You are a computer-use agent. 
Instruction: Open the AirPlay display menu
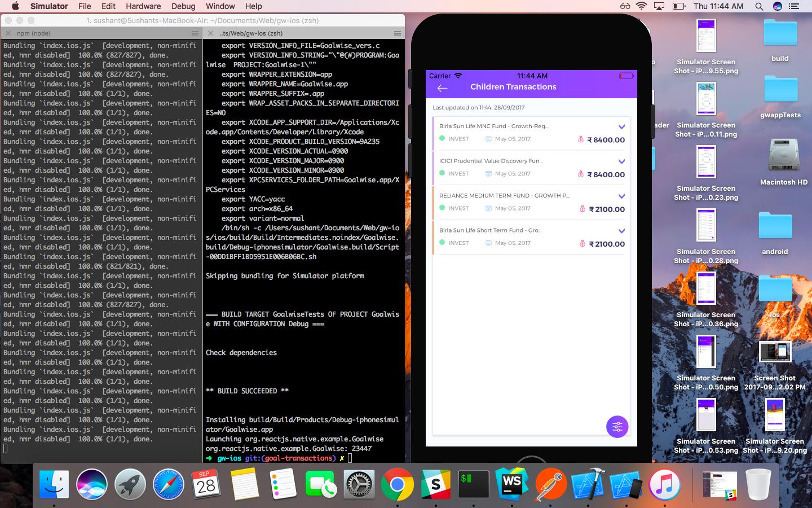(x=659, y=6)
